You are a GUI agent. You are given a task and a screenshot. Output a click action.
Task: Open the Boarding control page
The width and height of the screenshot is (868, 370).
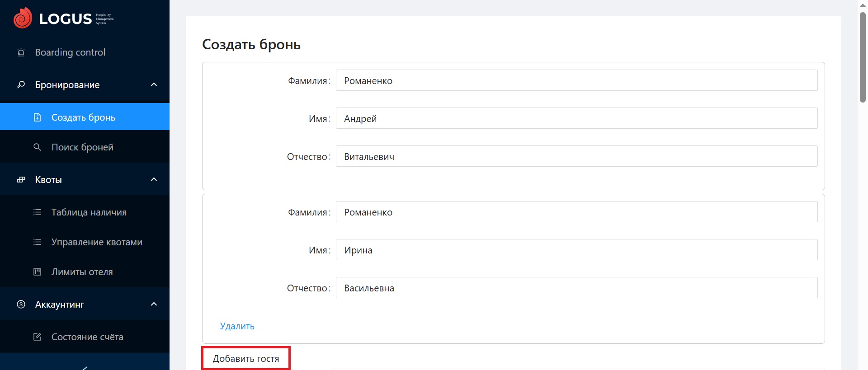click(x=70, y=52)
